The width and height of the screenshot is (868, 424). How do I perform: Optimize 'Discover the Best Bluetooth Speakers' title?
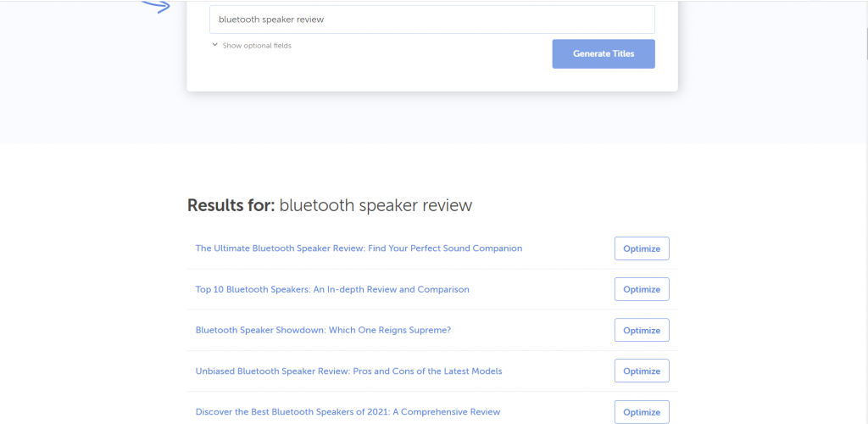642,412
